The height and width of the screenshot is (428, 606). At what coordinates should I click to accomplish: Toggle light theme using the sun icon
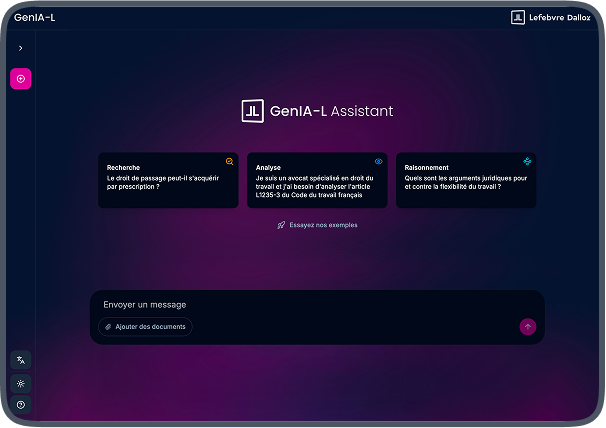tap(20, 384)
